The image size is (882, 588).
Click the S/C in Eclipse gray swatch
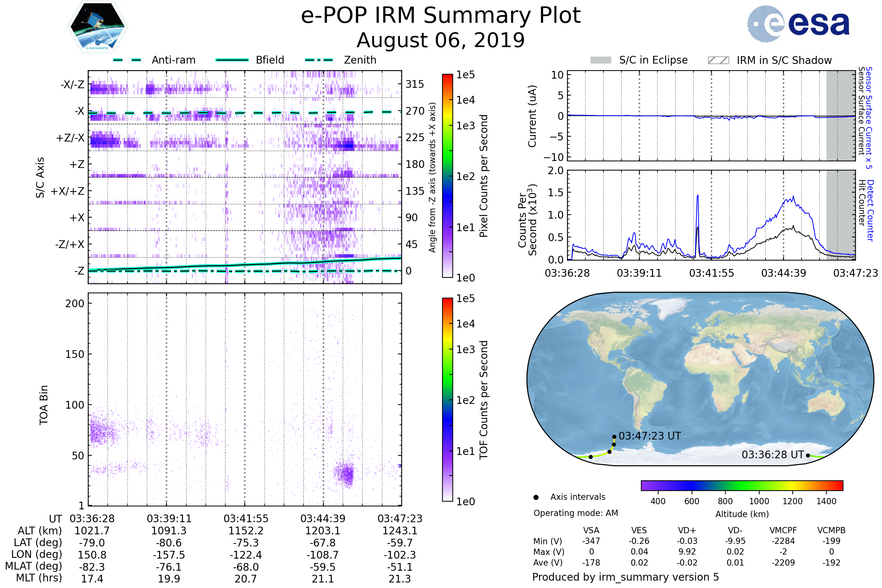pyautogui.click(x=601, y=60)
